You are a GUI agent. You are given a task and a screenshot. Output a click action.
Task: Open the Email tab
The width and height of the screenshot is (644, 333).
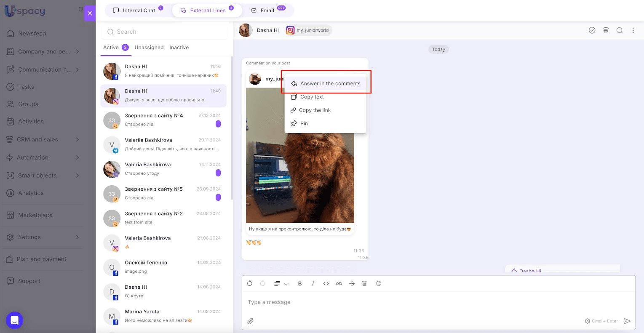(267, 11)
